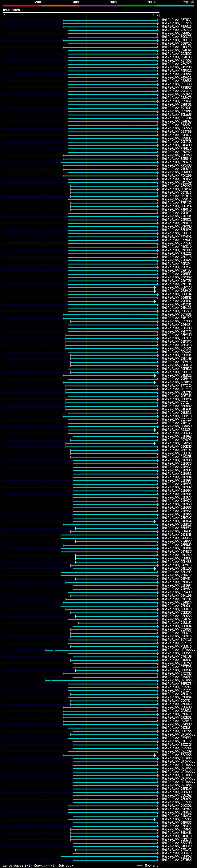Click hit label UniRef100_A6XMY9
This screenshot has height=868, width=197.
point(177,382)
